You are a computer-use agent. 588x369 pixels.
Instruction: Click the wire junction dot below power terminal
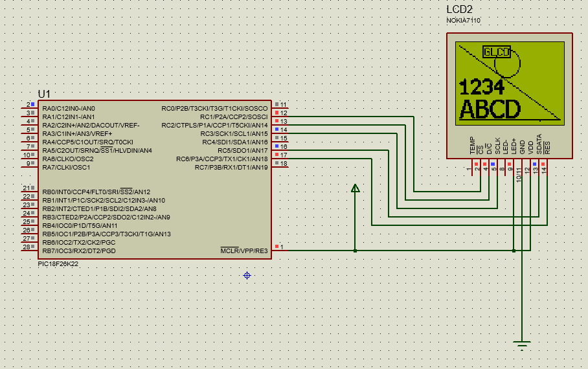coord(355,251)
